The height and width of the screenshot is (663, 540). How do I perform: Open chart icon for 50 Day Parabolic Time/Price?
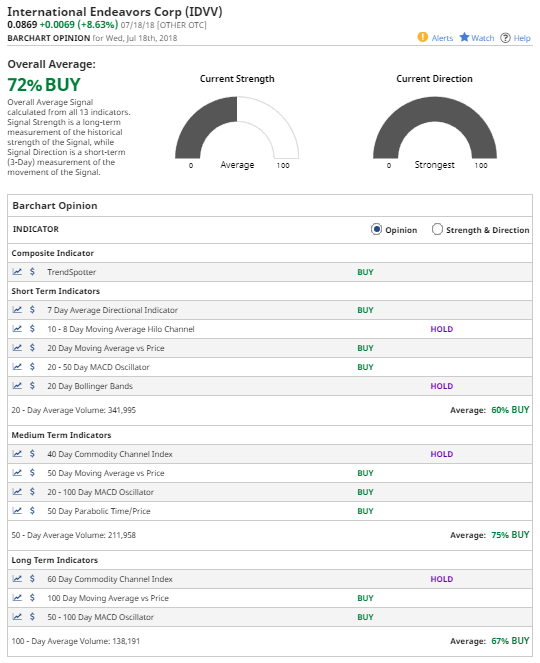pos(17,511)
